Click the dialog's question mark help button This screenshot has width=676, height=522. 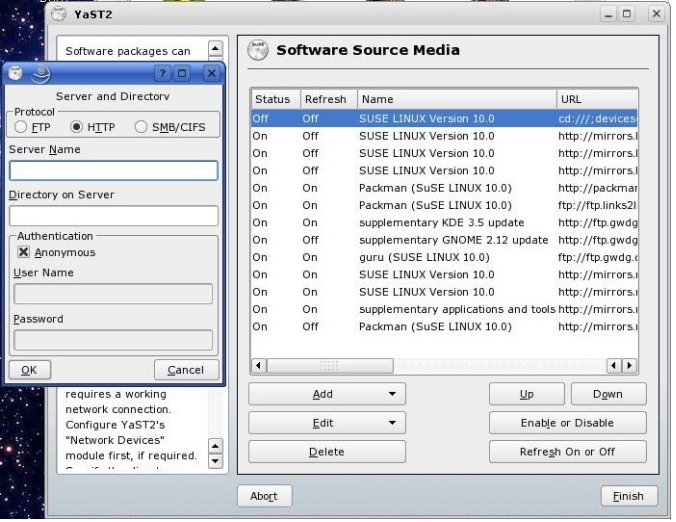point(163,73)
